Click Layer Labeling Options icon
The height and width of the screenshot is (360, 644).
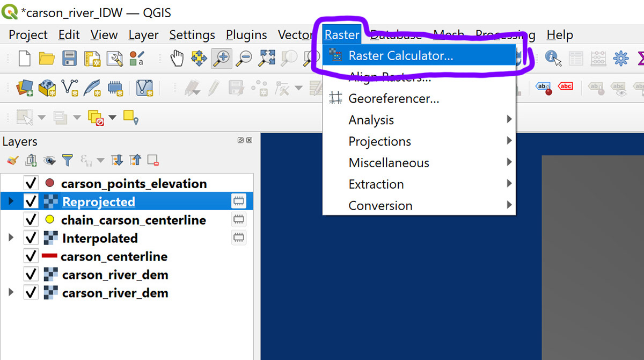click(544, 87)
